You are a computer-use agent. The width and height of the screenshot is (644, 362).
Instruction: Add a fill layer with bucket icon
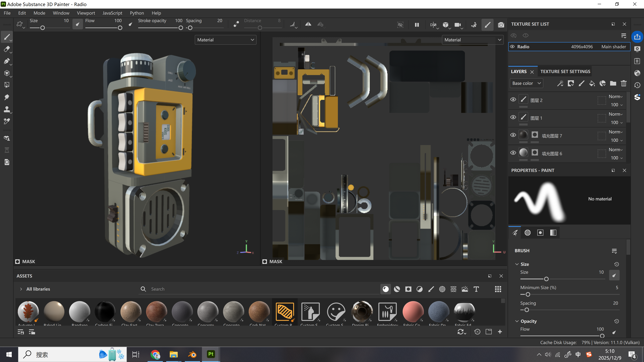point(592,83)
